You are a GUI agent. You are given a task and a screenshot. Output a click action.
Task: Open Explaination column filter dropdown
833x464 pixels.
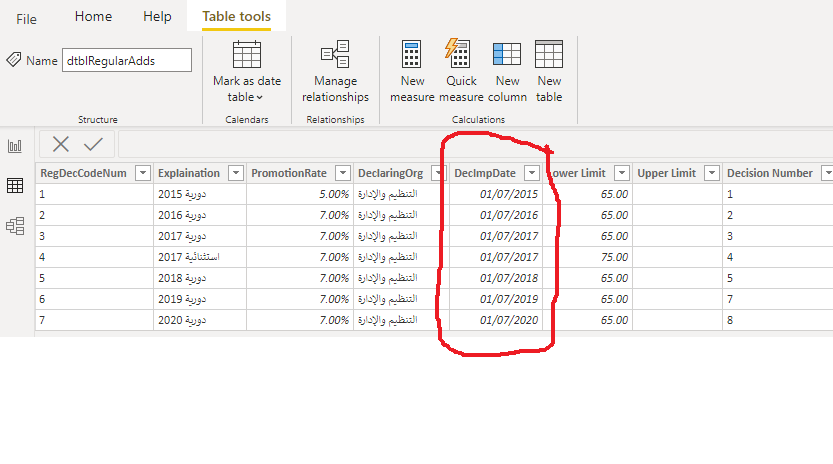pyautogui.click(x=236, y=173)
